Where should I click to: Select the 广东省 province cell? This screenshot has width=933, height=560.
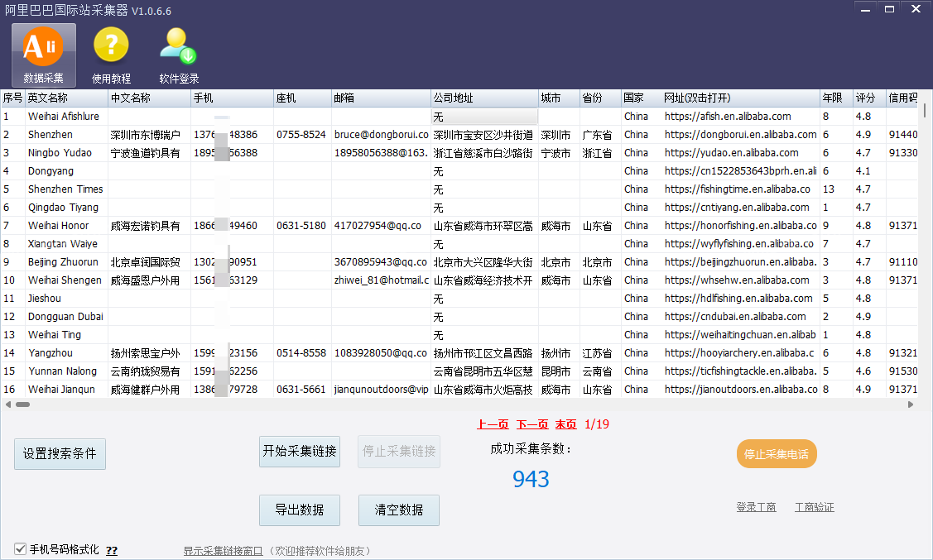601,135
